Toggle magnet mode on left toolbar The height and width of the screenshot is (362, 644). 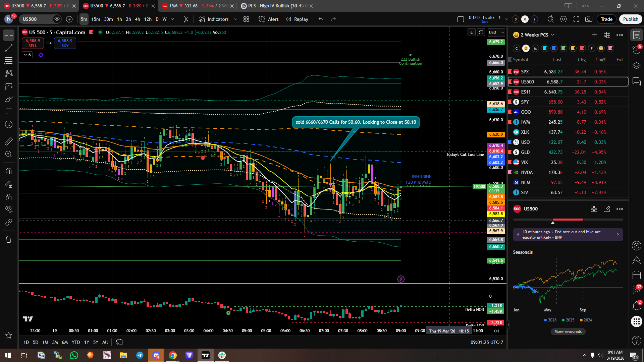pyautogui.click(x=9, y=171)
